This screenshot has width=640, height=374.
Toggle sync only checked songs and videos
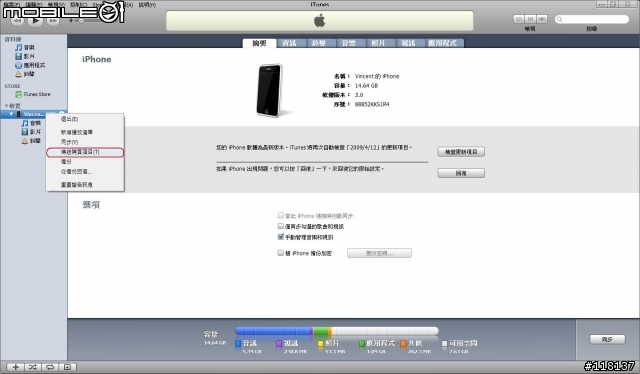(x=280, y=226)
